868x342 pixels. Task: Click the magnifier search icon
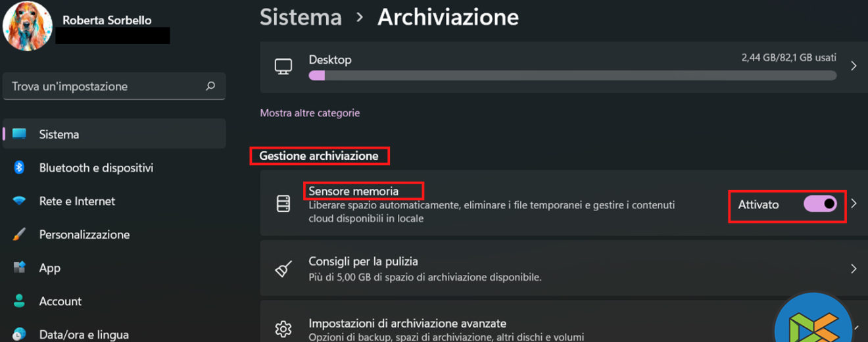[210, 86]
